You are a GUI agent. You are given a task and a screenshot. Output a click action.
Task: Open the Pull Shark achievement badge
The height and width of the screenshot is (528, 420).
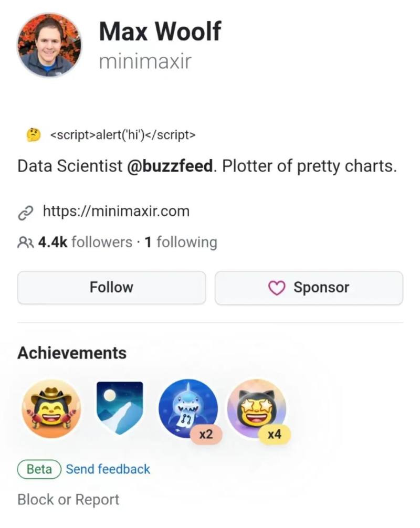(187, 407)
